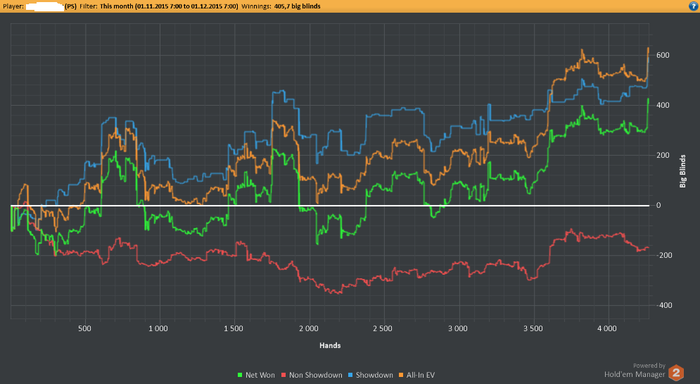The height and width of the screenshot is (384, 700).
Task: Click the 'Hold'em Manager' brand text
Action: click(634, 375)
